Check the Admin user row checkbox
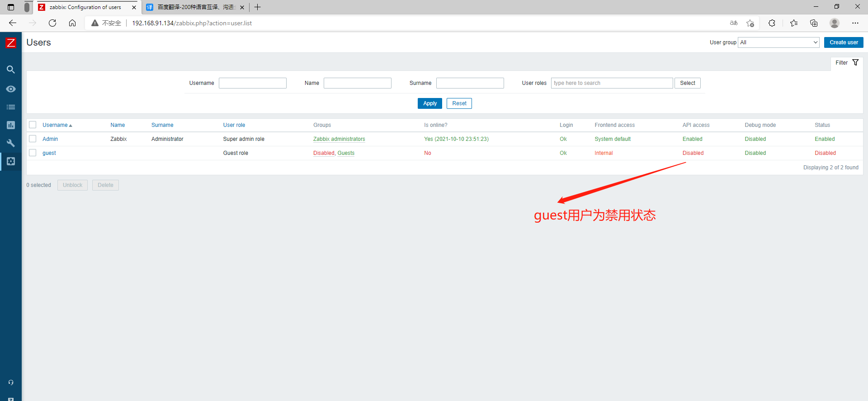The height and width of the screenshot is (401, 868). click(33, 139)
